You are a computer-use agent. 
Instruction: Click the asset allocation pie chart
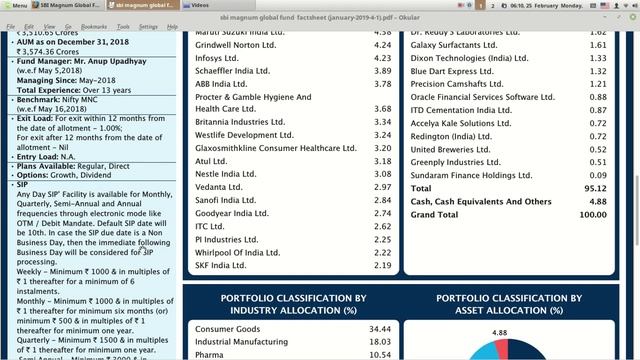click(507, 349)
